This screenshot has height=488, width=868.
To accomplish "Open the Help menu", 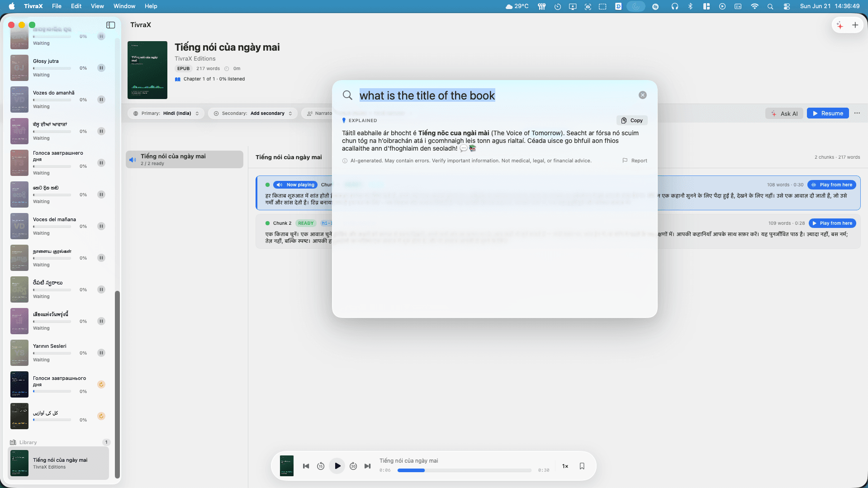I will click(x=151, y=6).
